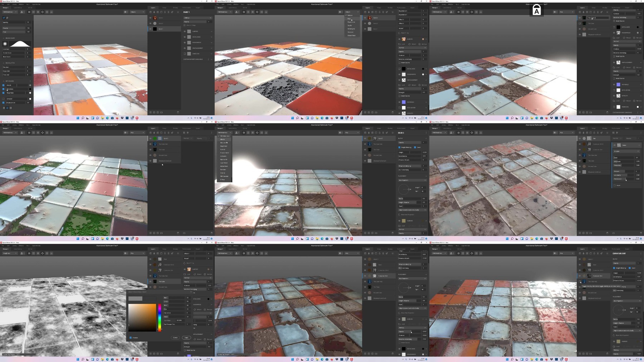The image size is (644, 362).
Task: Click Load folder icon for Albedo in the color picker window
Action: click(185, 274)
